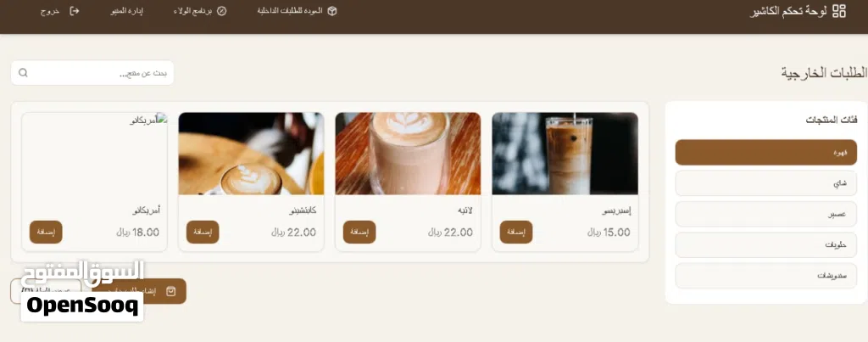The image size is (868, 342).
Task: Click the magnifier icon in search box
Action: (23, 73)
